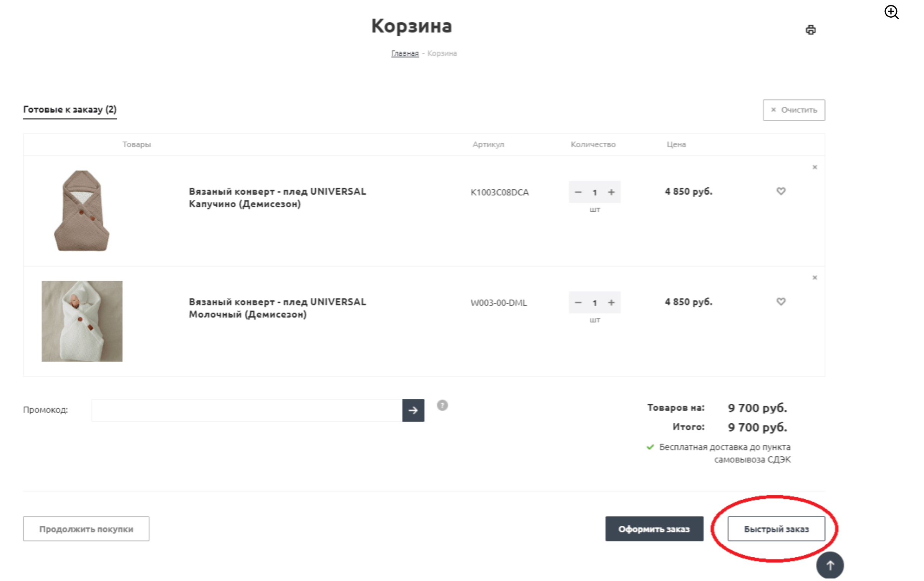Increase quantity of Молочный конверт
Screen dimensions: 924x581
[611, 303]
